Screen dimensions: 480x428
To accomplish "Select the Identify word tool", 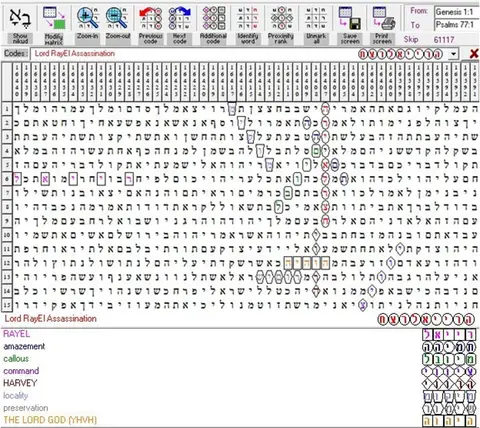I will [x=248, y=18].
